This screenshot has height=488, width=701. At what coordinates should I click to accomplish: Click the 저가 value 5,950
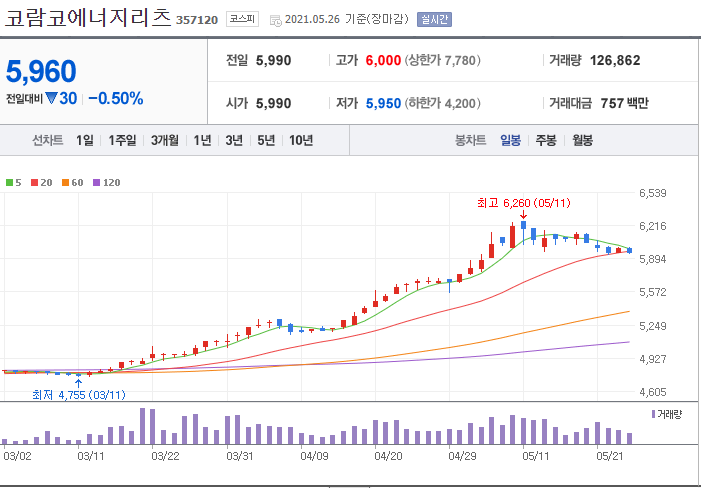tap(383, 104)
